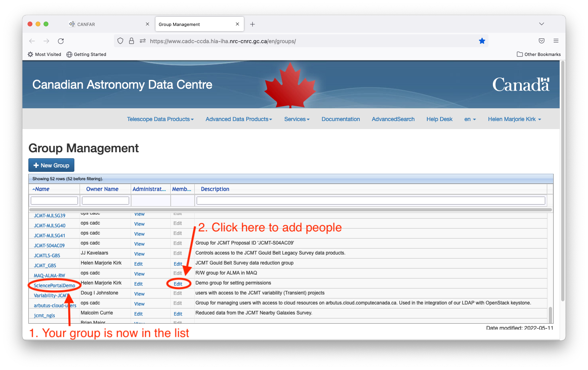
Task: Click Members Edit for SciencePortalDemo
Action: pyautogui.click(x=178, y=284)
